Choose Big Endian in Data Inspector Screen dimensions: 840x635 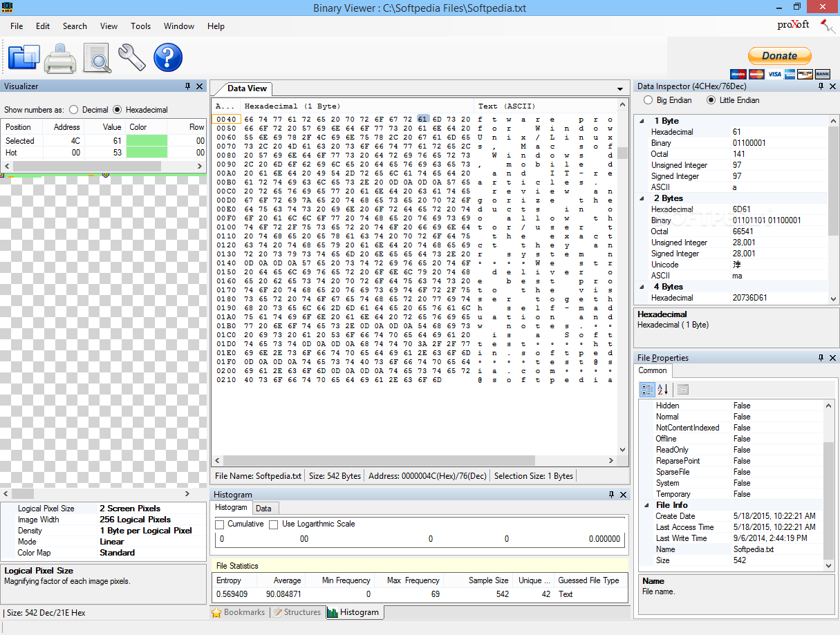648,100
